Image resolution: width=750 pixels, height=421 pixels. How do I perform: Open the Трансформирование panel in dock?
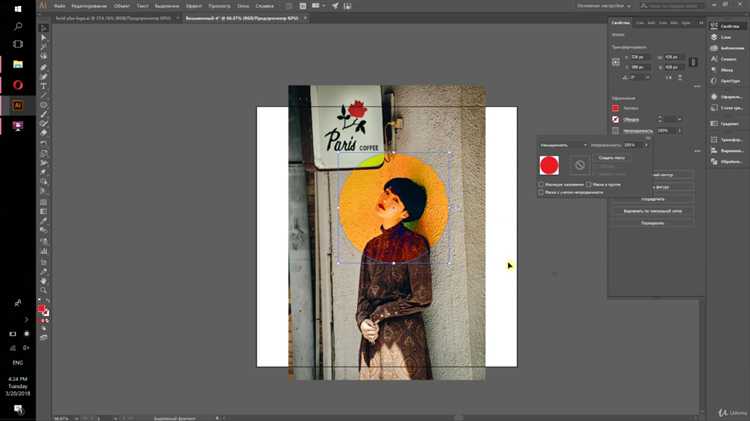click(x=727, y=140)
